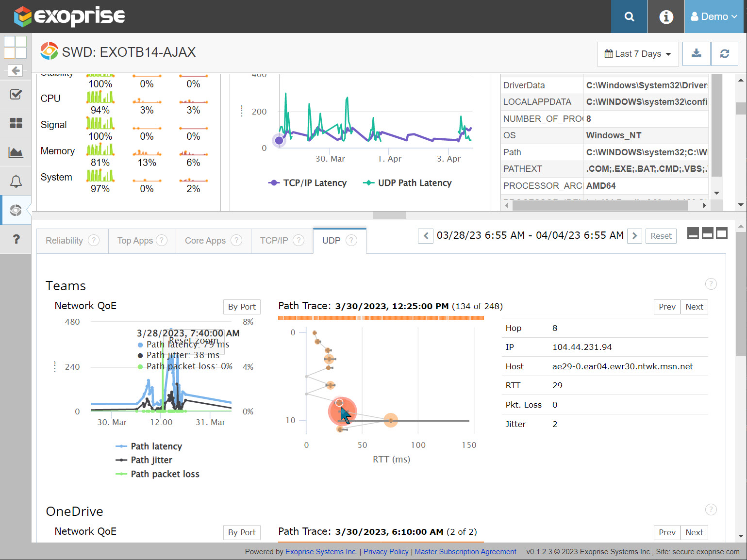The height and width of the screenshot is (560, 747).
Task: Select the Service Watch icon in sidebar
Action: click(x=16, y=210)
